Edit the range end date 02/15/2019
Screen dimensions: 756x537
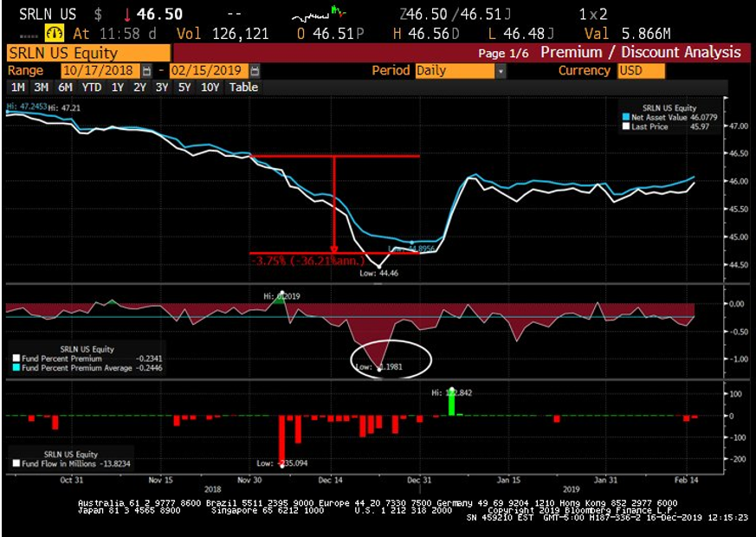(209, 71)
